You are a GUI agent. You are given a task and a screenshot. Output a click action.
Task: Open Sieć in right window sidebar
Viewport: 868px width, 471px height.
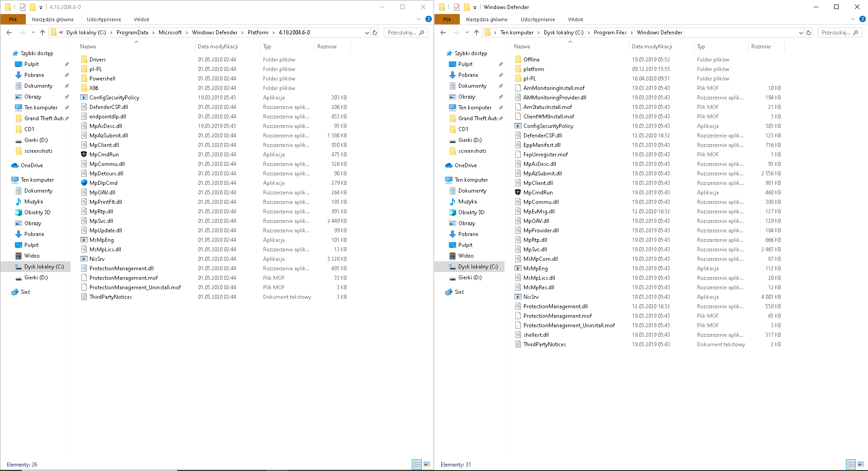459,292
